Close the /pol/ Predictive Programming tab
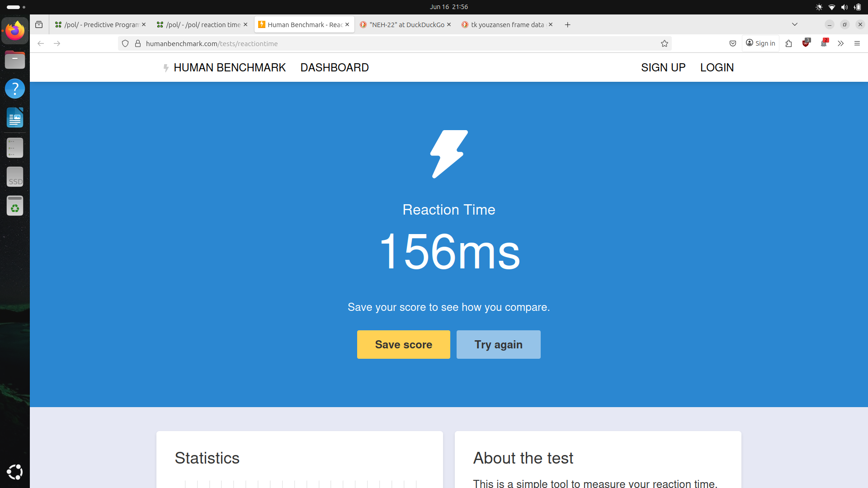The height and width of the screenshot is (488, 868). coord(144,24)
